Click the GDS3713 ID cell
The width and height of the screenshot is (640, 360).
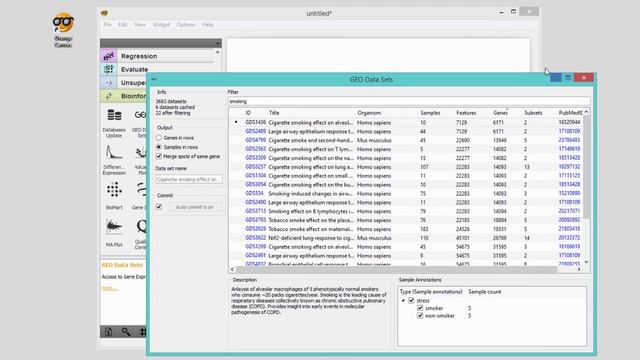coord(256,211)
